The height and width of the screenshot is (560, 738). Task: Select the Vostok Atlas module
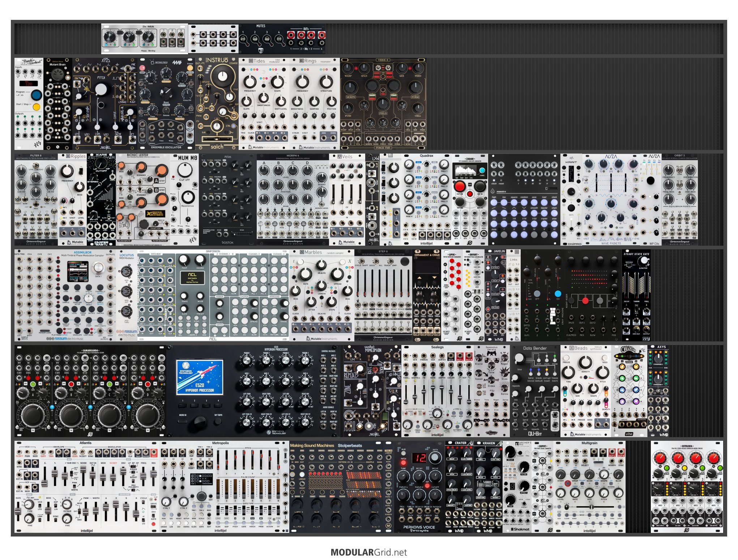tap(228, 199)
